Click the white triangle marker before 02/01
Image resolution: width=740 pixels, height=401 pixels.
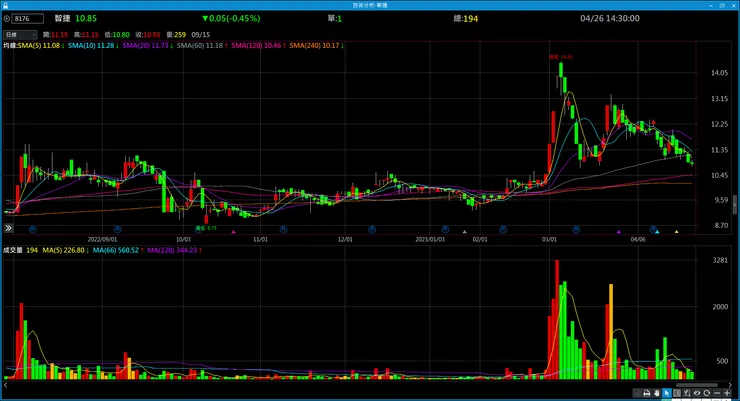(464, 232)
